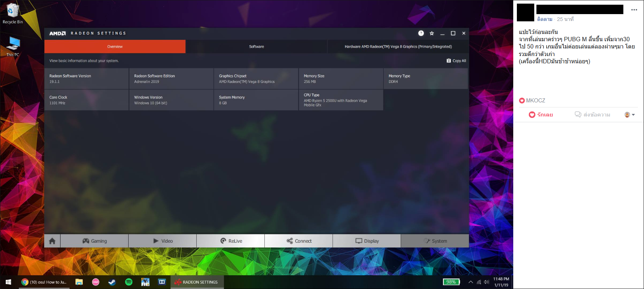Click the heart reaction icon beside MKOCZ
Screen dimensions: 644x289
point(522,101)
